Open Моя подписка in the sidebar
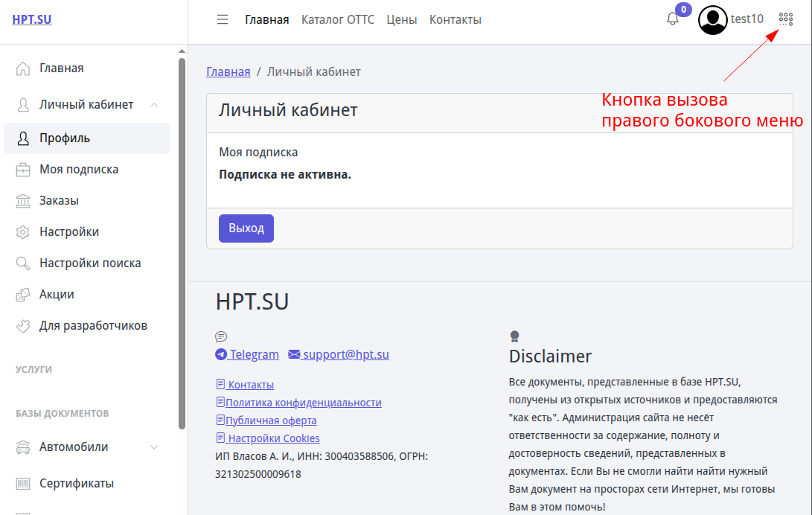This screenshot has height=515, width=812. pyautogui.click(x=79, y=170)
